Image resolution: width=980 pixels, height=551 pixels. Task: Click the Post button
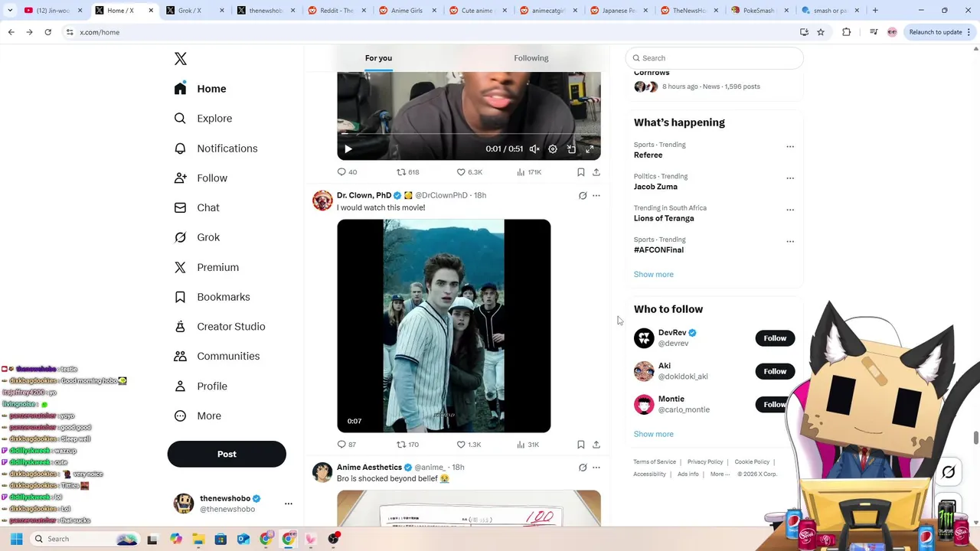(227, 454)
